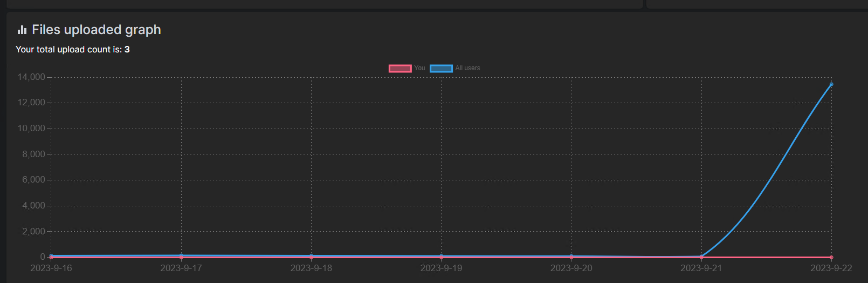Click the 14,000 y-axis label

coord(31,77)
